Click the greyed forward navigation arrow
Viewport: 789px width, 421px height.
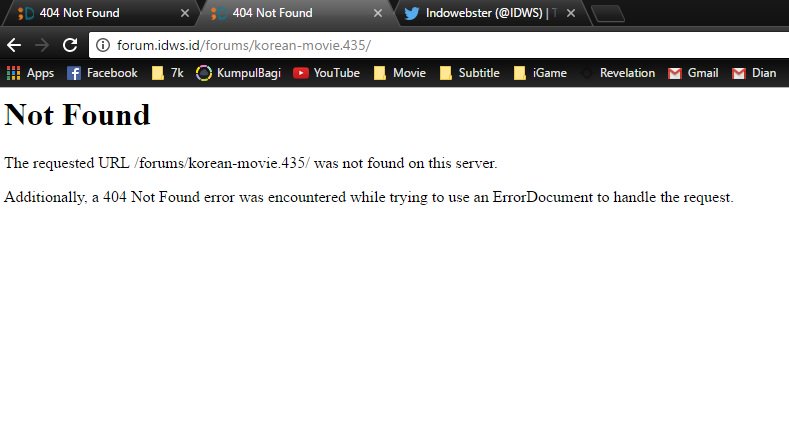(x=42, y=45)
